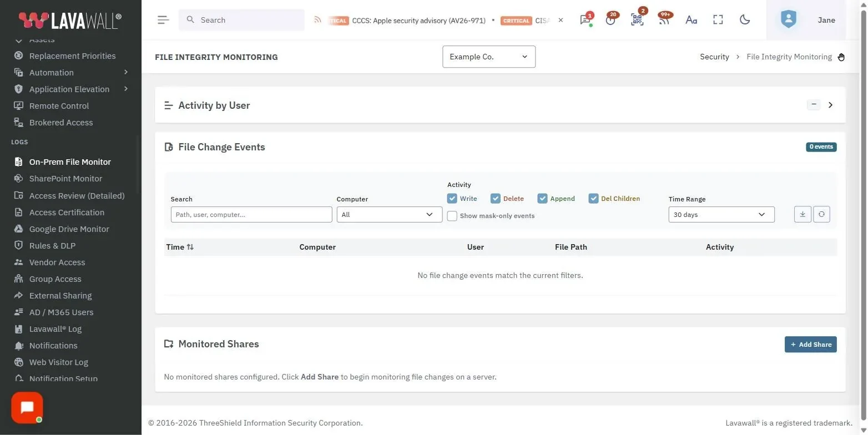This screenshot has width=868, height=435.
Task: Expand the Application Elevation submenu
Action: 126,89
